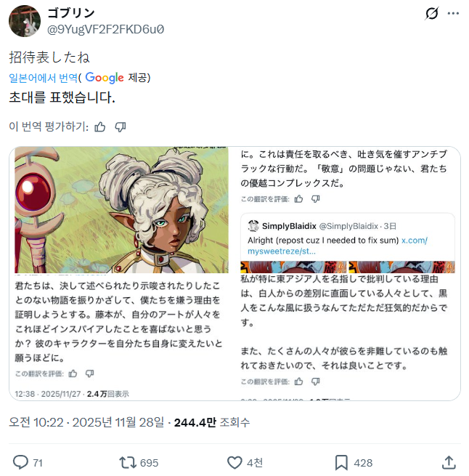
Task: Click the share upload icon
Action: click(x=449, y=463)
